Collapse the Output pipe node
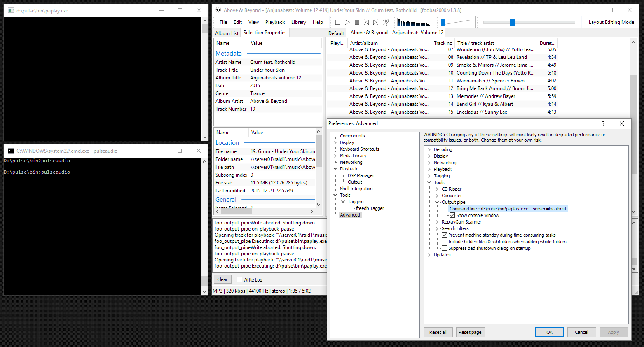644x347 pixels. (x=437, y=202)
